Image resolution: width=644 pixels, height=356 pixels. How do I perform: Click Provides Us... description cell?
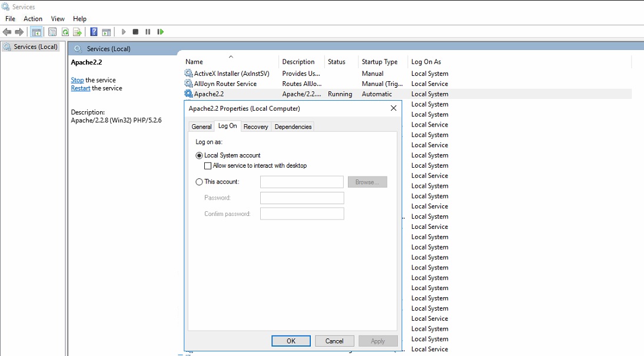click(x=301, y=74)
